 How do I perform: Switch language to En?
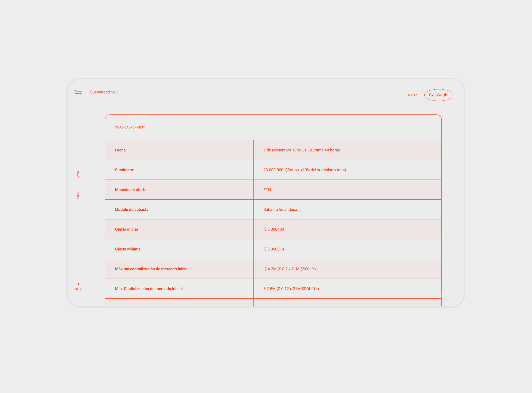[x=408, y=95]
